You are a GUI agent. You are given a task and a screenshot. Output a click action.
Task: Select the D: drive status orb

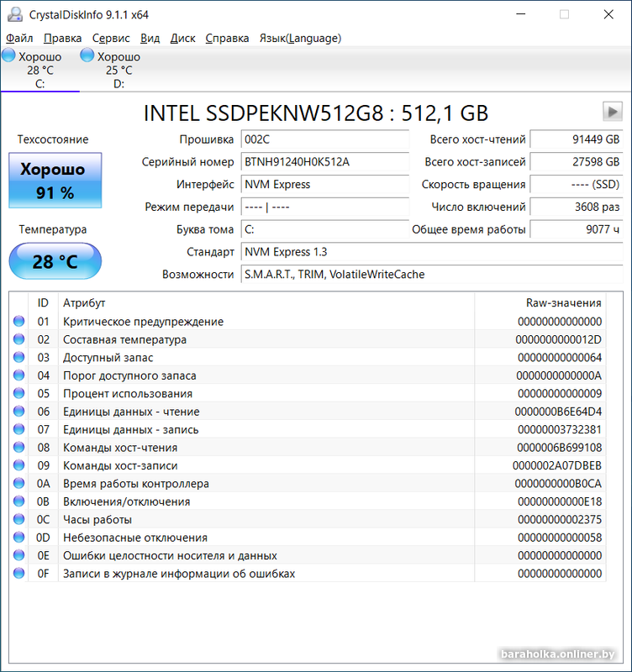(87, 55)
